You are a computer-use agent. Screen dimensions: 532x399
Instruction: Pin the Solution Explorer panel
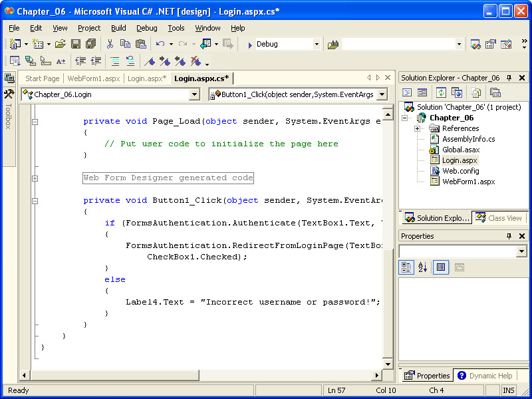[x=509, y=78]
